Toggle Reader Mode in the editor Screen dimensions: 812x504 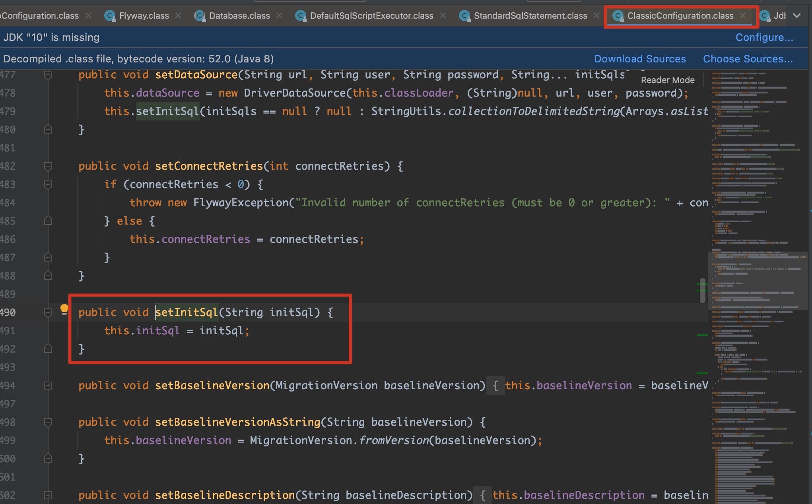coord(668,80)
